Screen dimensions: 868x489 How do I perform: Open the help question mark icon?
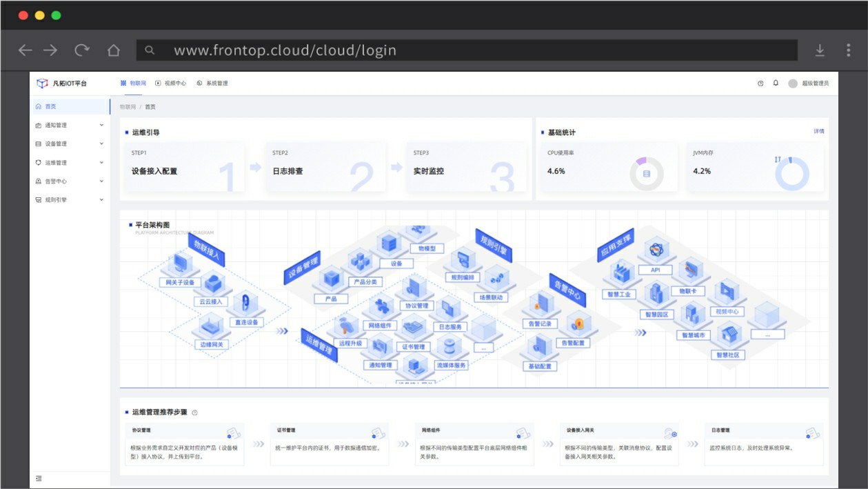pos(760,83)
